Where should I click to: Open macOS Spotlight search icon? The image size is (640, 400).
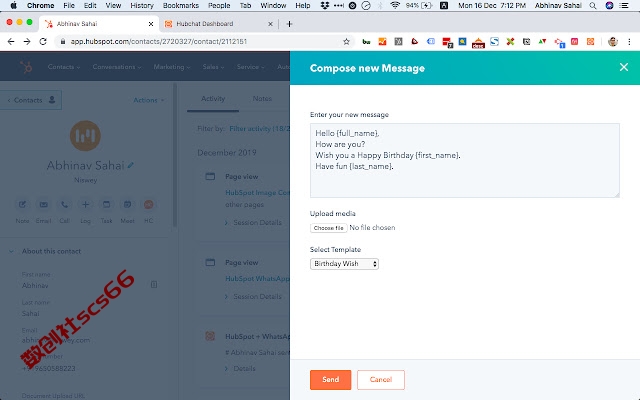(593, 6)
